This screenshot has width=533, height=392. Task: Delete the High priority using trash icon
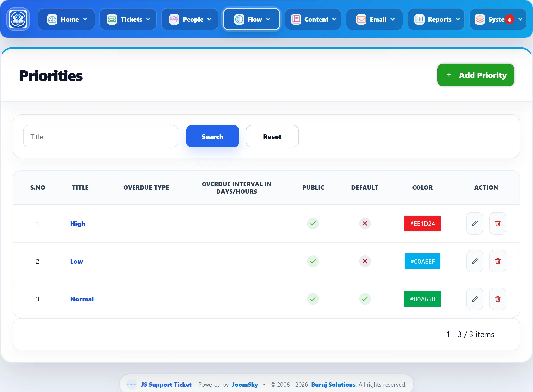[497, 223]
